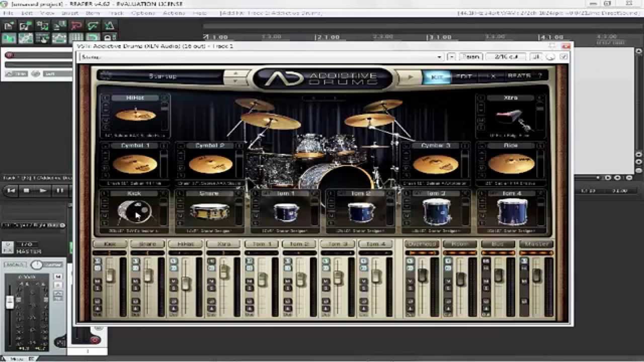Open the HiHat kit piece selector
Viewport: 644px width, 362px height.
(x=135, y=98)
